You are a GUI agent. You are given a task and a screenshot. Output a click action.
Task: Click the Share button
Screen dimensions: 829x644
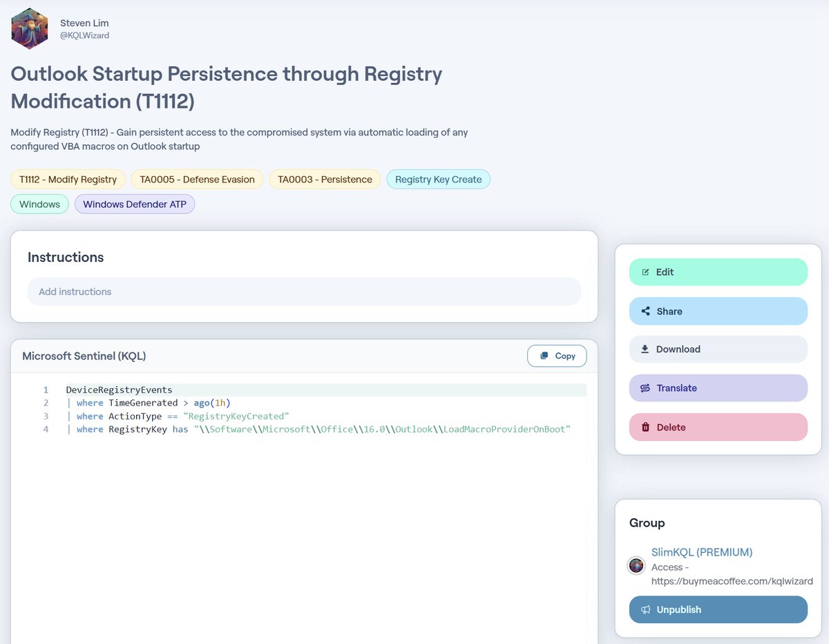[718, 311]
